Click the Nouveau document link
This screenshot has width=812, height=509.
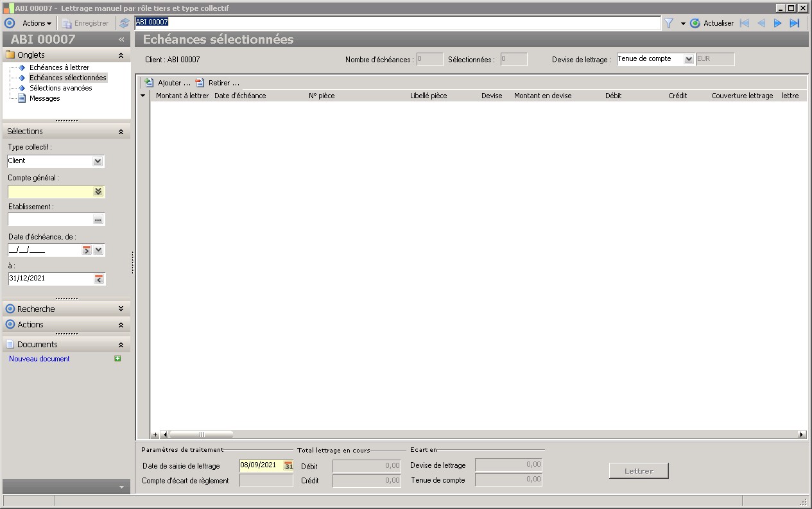click(x=39, y=359)
